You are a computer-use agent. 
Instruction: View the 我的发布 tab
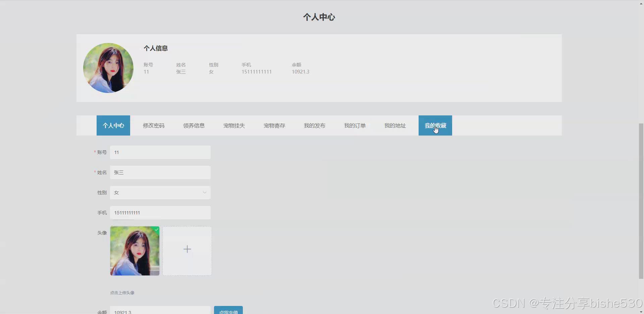coord(314,125)
